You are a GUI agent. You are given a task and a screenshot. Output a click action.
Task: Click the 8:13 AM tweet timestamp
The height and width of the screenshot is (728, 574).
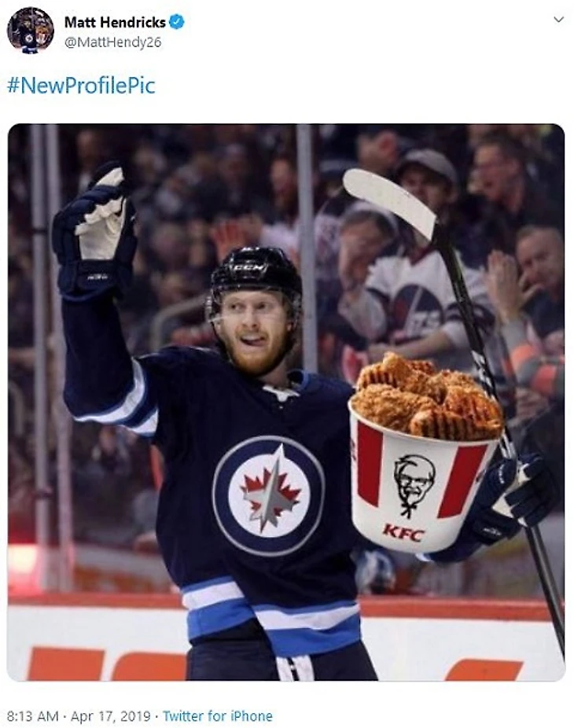(x=33, y=716)
